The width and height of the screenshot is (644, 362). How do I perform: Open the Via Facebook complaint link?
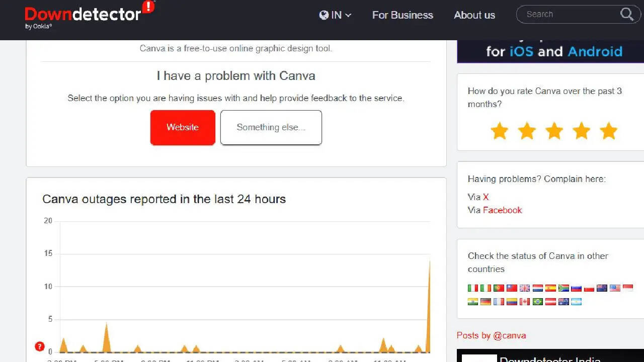(502, 210)
